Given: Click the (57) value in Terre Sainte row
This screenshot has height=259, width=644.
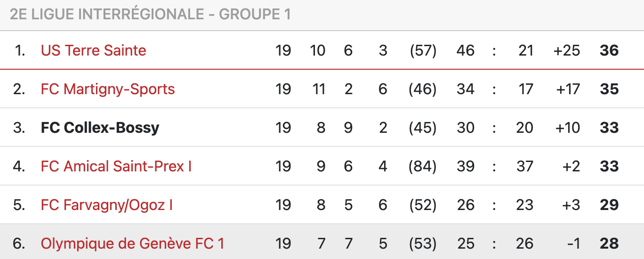Looking at the screenshot, I should [x=423, y=50].
